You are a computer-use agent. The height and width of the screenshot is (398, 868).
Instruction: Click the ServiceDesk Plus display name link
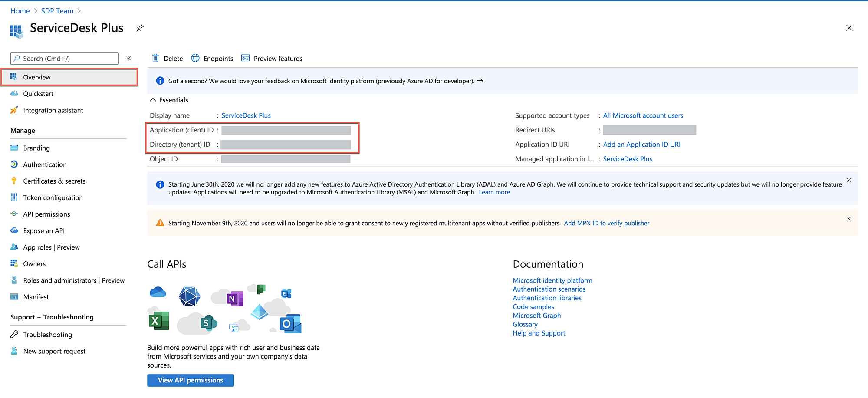246,115
